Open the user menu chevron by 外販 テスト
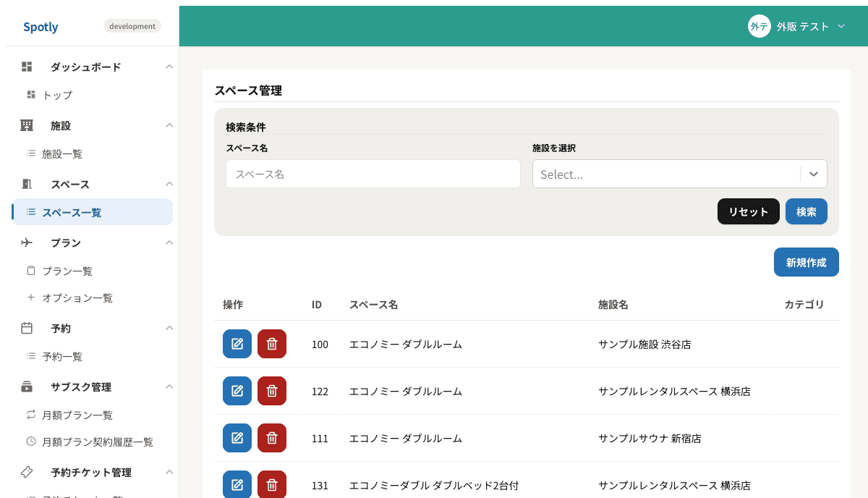This screenshot has width=868, height=498. click(841, 26)
